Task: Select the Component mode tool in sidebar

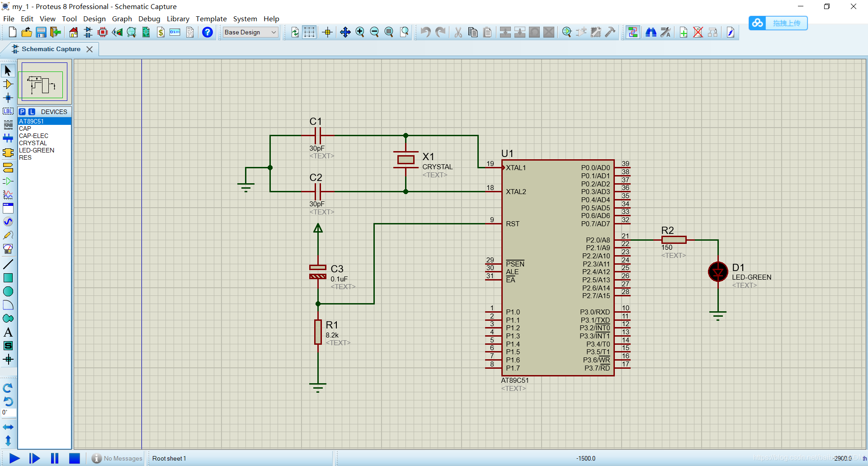Action: click(x=8, y=84)
